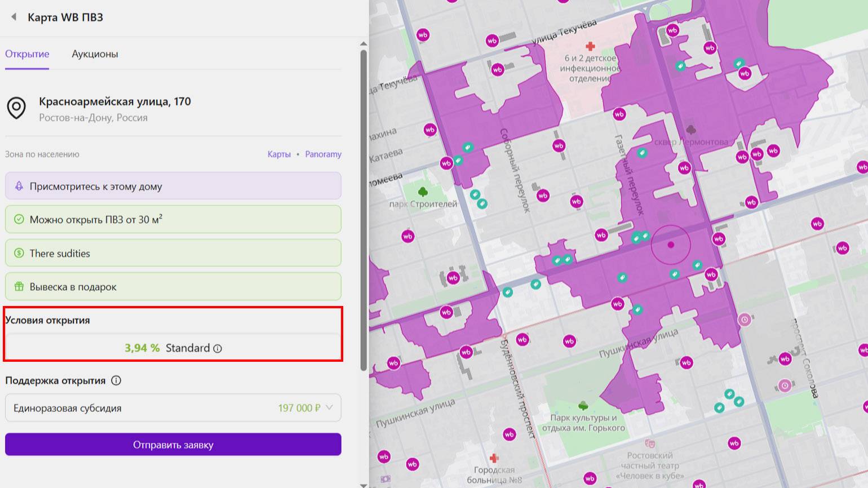Screen dimensions: 868x488
Task: Select the Открытие tab
Action: [x=27, y=54]
